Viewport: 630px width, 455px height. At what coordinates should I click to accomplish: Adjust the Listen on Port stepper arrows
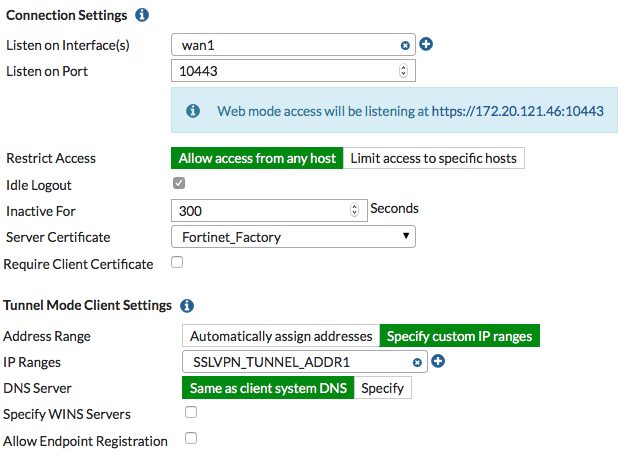(x=403, y=71)
